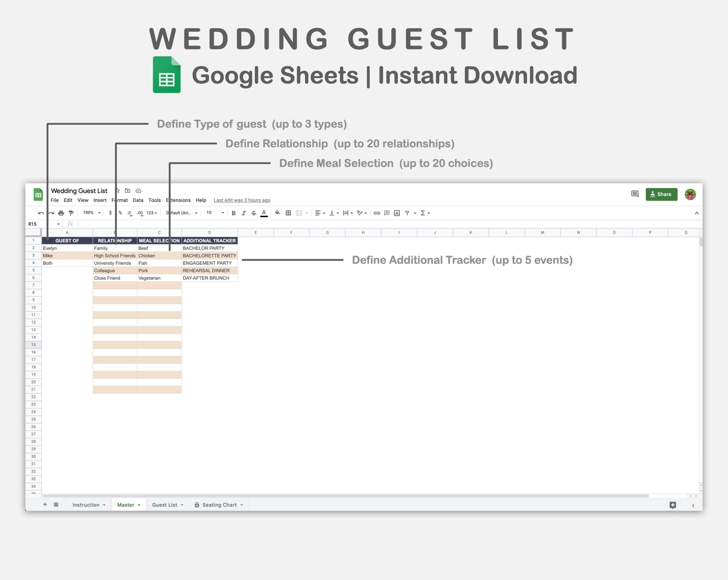Open the fill color tool
Screen dimensions: 728x580
[x=278, y=213]
